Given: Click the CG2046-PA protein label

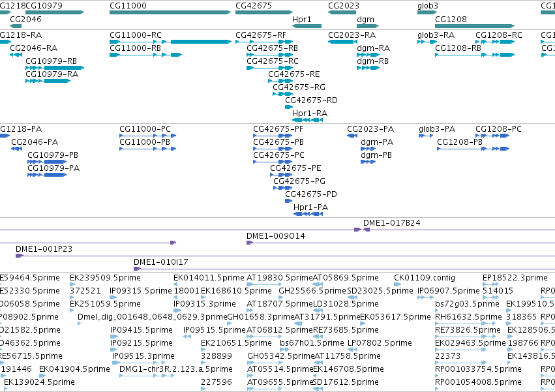Looking at the screenshot, I should click(35, 142).
